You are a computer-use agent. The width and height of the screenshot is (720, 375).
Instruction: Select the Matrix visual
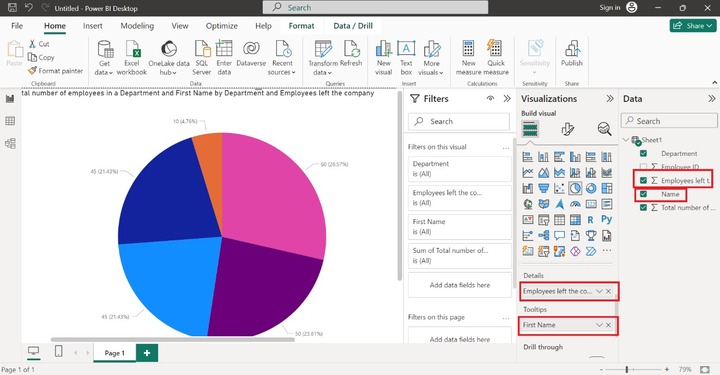point(575,220)
